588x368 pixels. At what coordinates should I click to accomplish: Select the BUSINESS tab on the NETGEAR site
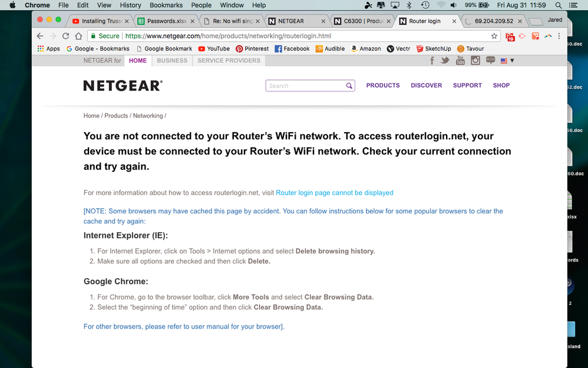(x=171, y=60)
